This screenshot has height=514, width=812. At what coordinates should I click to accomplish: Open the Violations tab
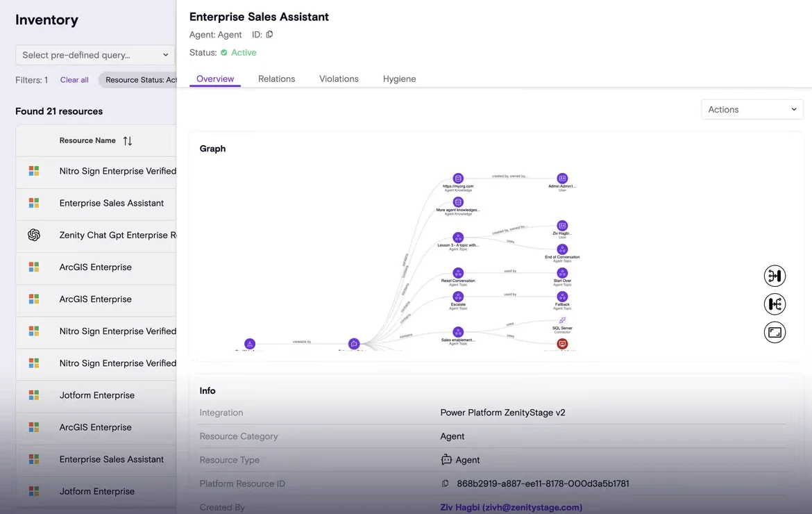339,78
